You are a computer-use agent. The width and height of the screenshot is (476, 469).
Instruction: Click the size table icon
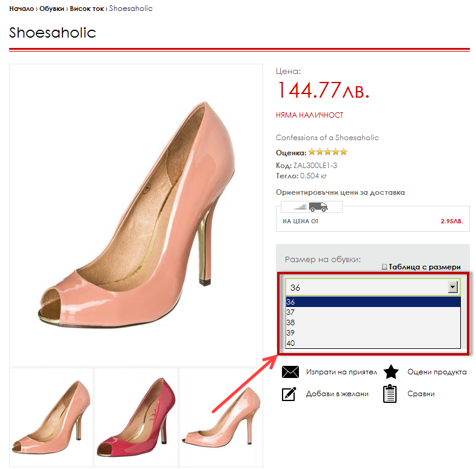tap(384, 267)
